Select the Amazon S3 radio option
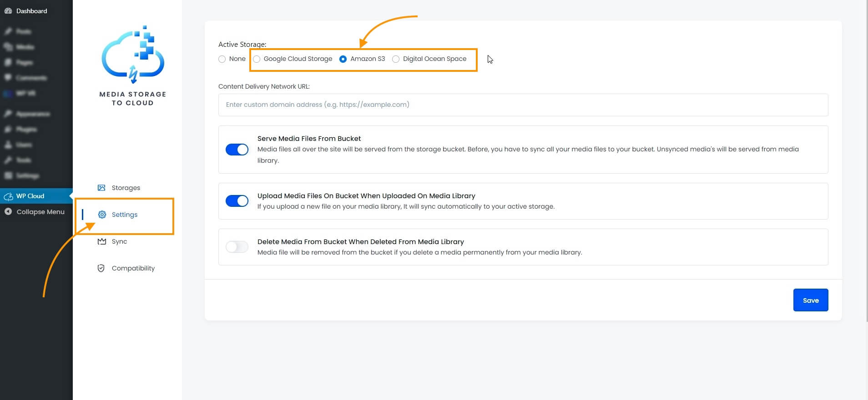868x400 pixels. (343, 59)
